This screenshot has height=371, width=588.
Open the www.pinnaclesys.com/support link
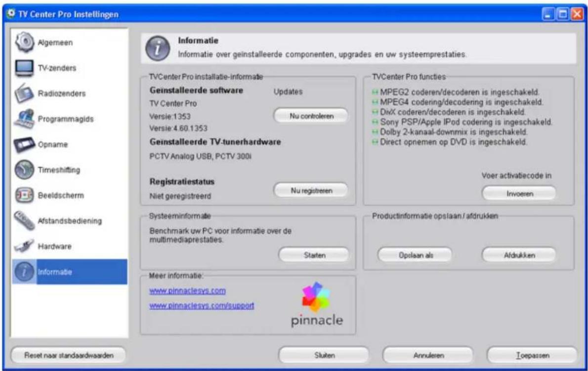click(x=202, y=305)
